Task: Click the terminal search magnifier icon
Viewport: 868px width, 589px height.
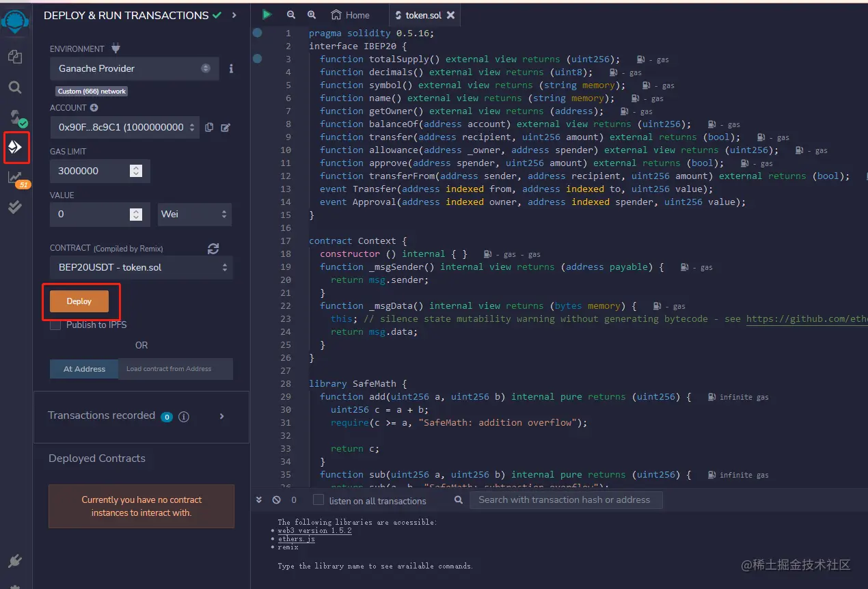Action: point(459,500)
